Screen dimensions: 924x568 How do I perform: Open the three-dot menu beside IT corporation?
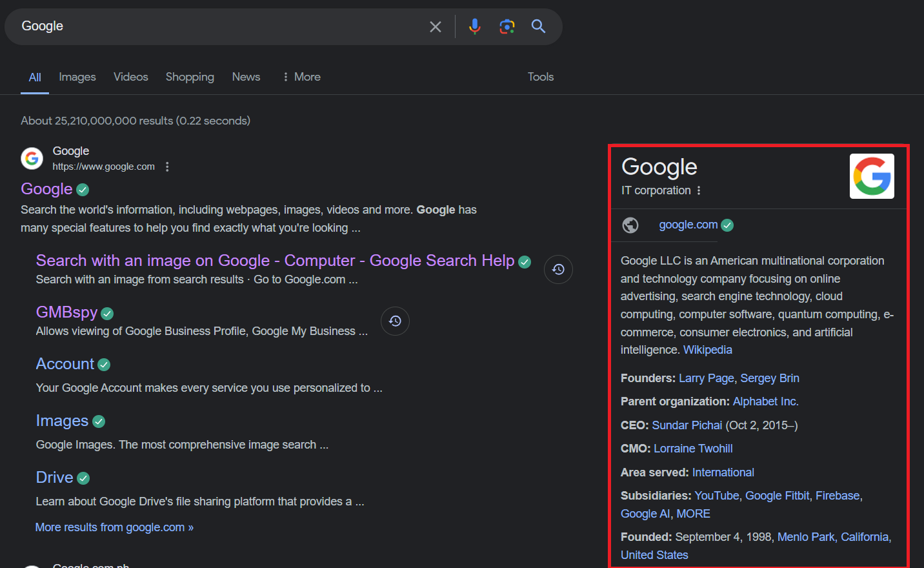coord(698,190)
